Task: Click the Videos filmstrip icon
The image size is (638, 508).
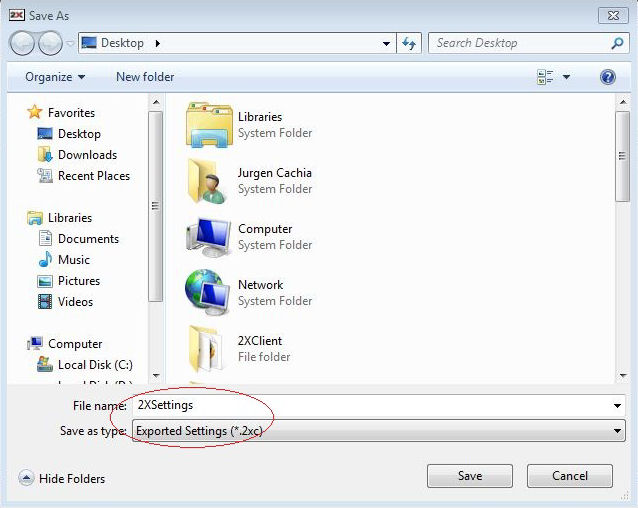Action: pyautogui.click(x=45, y=302)
